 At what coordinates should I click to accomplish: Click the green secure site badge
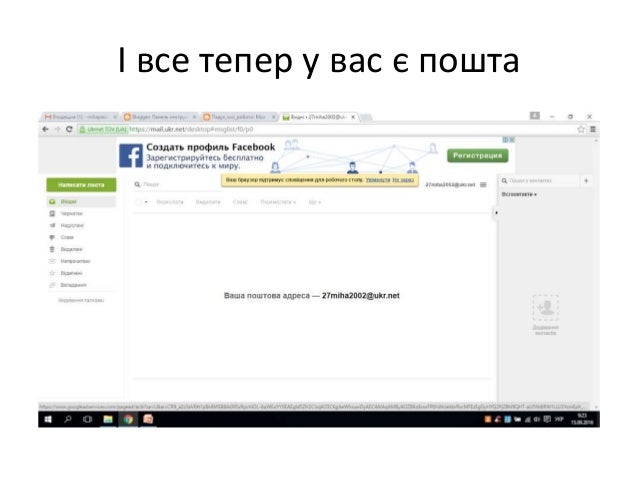coord(103,129)
